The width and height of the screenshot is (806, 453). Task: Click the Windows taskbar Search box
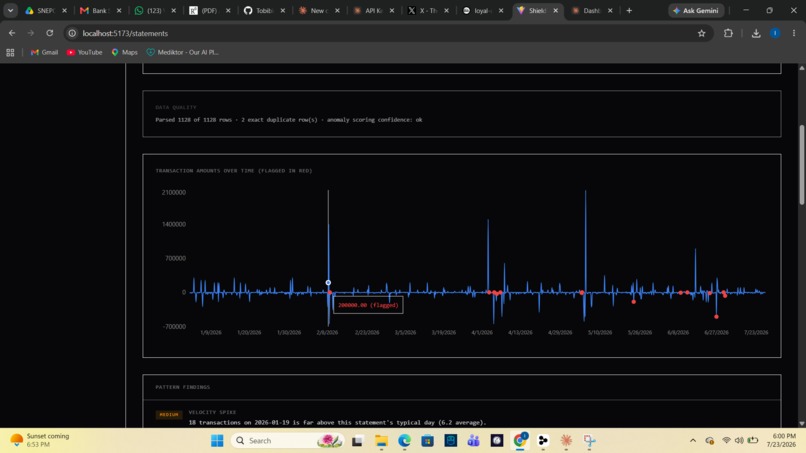[287, 441]
